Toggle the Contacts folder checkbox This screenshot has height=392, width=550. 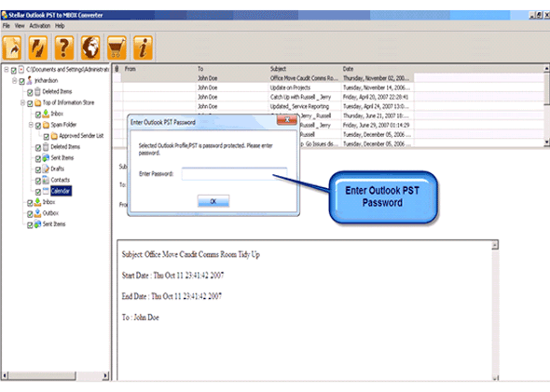pos(38,181)
